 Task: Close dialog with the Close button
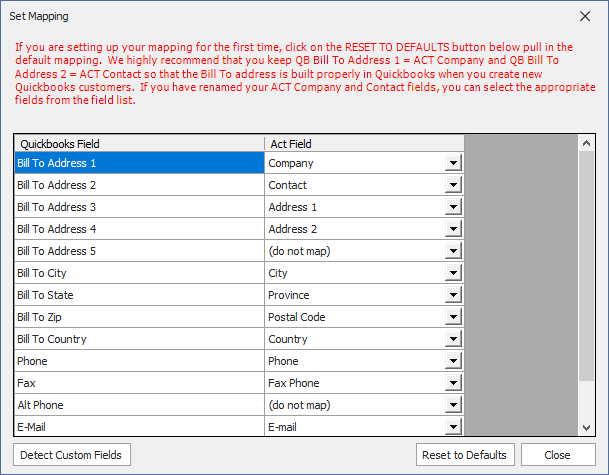[558, 454]
